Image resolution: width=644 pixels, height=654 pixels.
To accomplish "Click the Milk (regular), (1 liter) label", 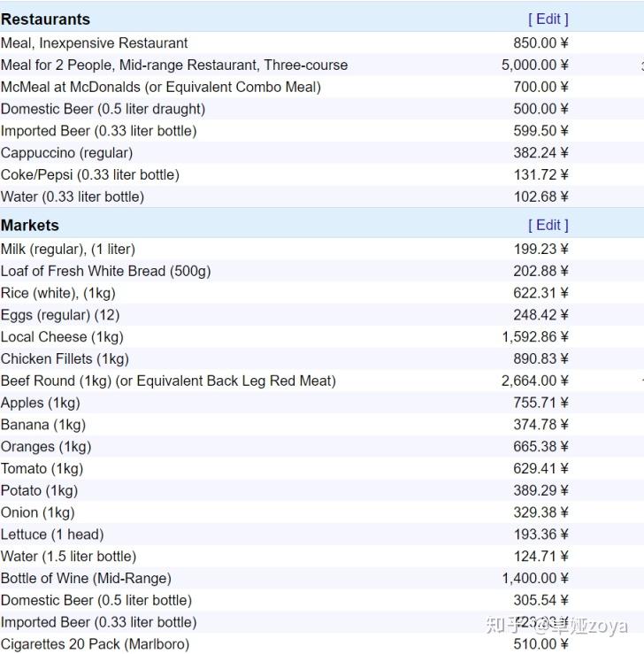I will [x=68, y=249].
